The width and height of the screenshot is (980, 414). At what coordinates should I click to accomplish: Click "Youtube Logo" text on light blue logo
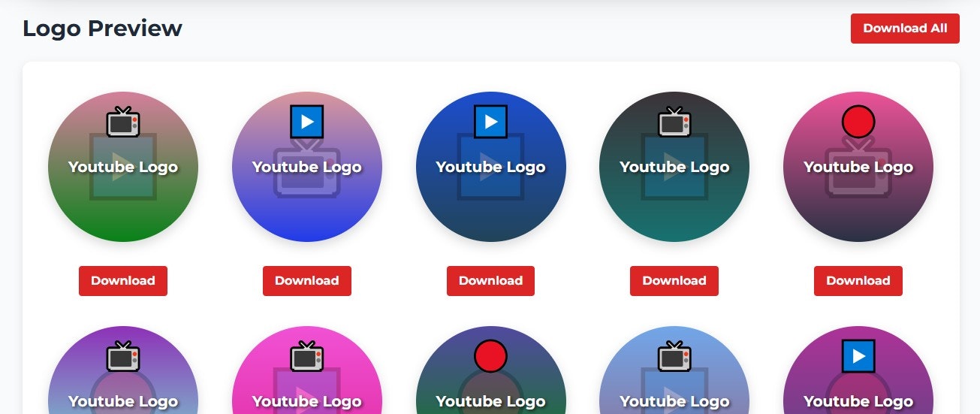click(674, 401)
